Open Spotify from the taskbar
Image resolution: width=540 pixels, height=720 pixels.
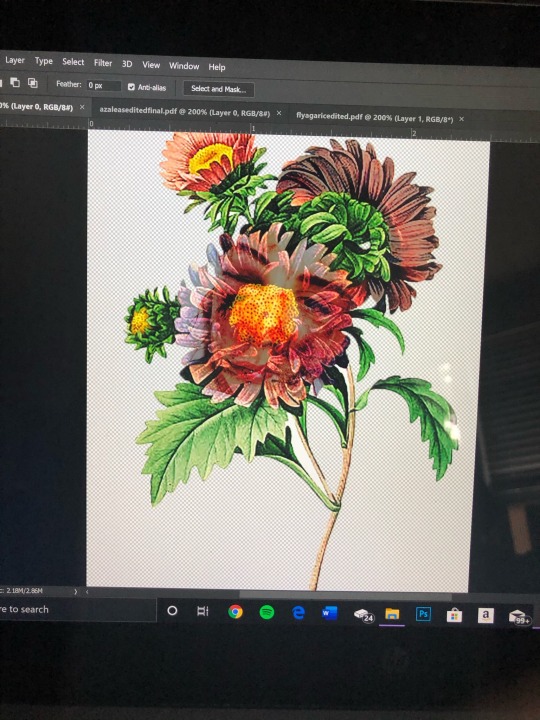(x=267, y=612)
